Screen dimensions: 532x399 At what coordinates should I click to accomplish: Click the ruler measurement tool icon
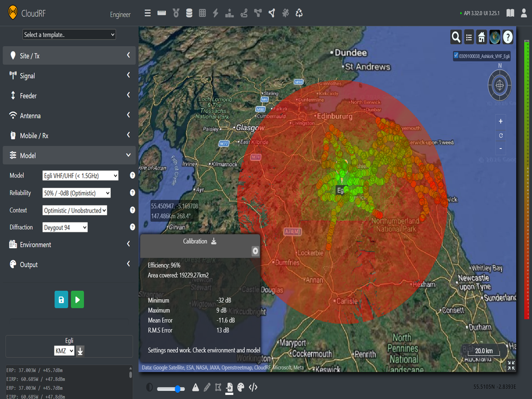point(162,13)
